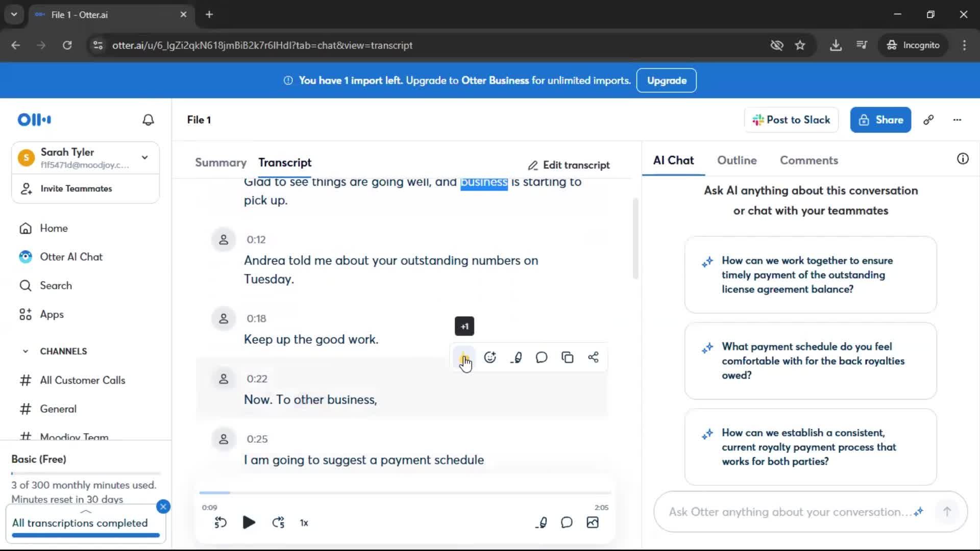980x551 pixels.
Task: Switch to the Outline tab
Action: [x=737, y=161]
